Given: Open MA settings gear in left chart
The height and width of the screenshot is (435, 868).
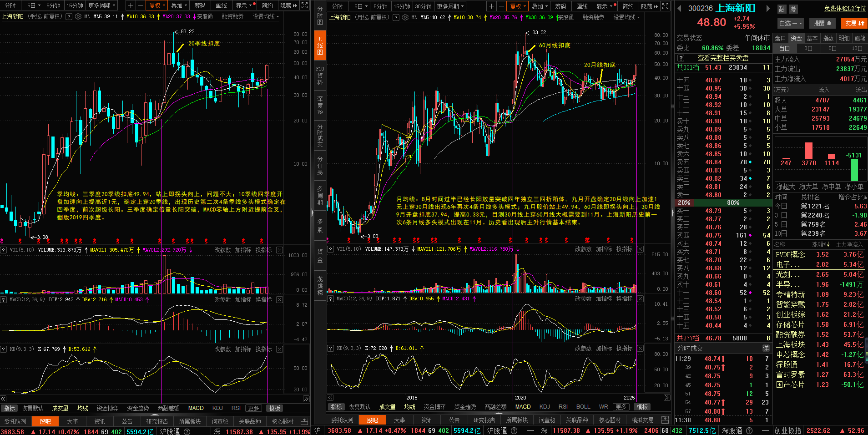Looking at the screenshot, I should click(x=78, y=16).
